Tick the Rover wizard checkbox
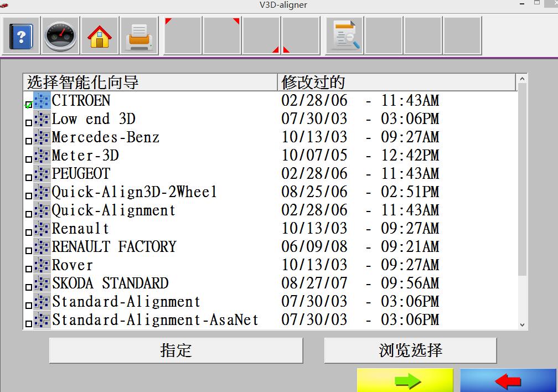558x392 pixels. point(29,269)
